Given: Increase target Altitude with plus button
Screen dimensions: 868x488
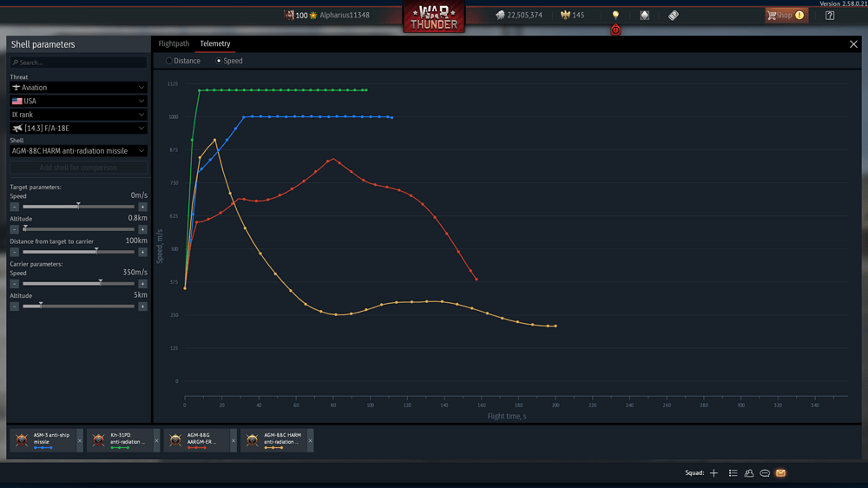Looking at the screenshot, I should pyautogui.click(x=142, y=229).
